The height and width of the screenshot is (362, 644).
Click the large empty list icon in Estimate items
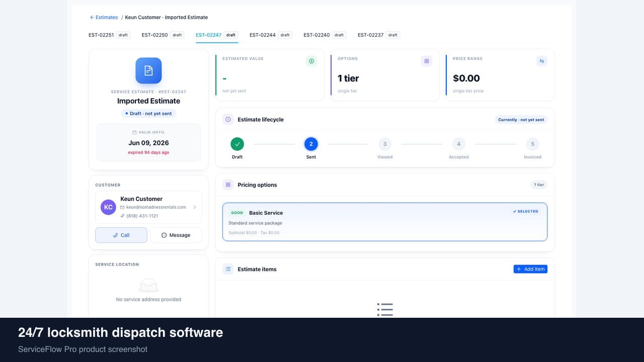tap(385, 309)
